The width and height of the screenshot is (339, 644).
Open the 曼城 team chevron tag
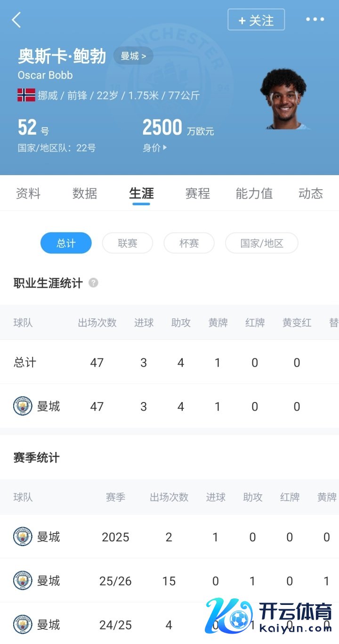point(133,56)
